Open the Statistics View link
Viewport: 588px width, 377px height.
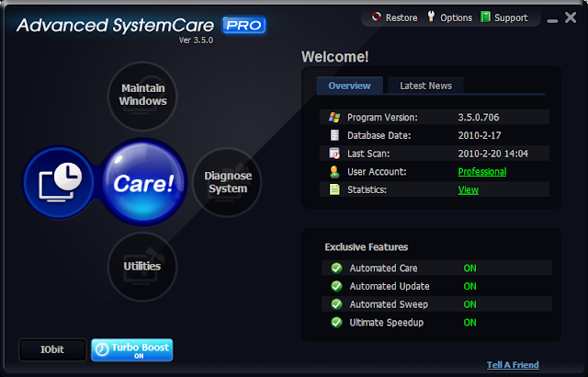tap(468, 189)
